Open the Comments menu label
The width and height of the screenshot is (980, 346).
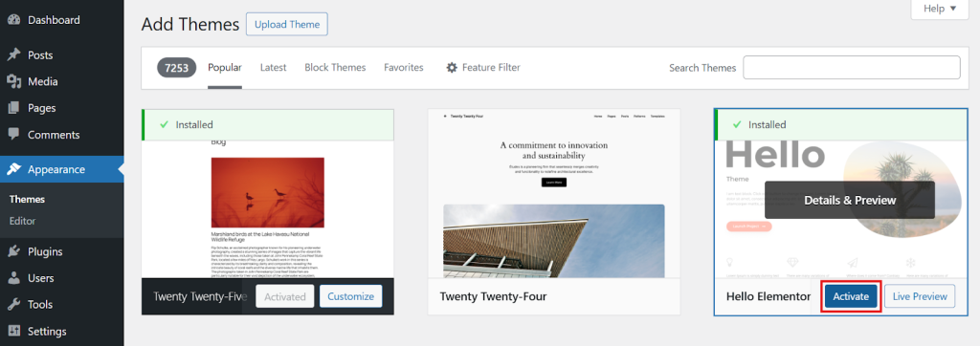coord(54,134)
